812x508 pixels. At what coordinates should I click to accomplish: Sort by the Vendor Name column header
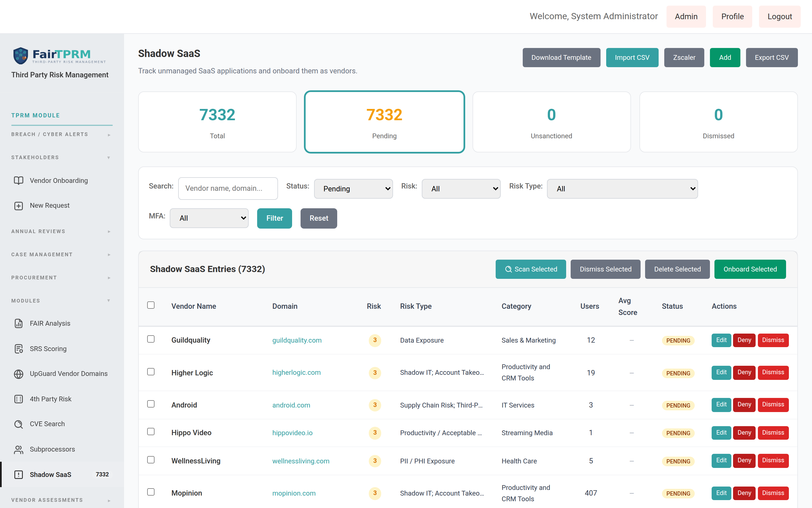point(194,306)
